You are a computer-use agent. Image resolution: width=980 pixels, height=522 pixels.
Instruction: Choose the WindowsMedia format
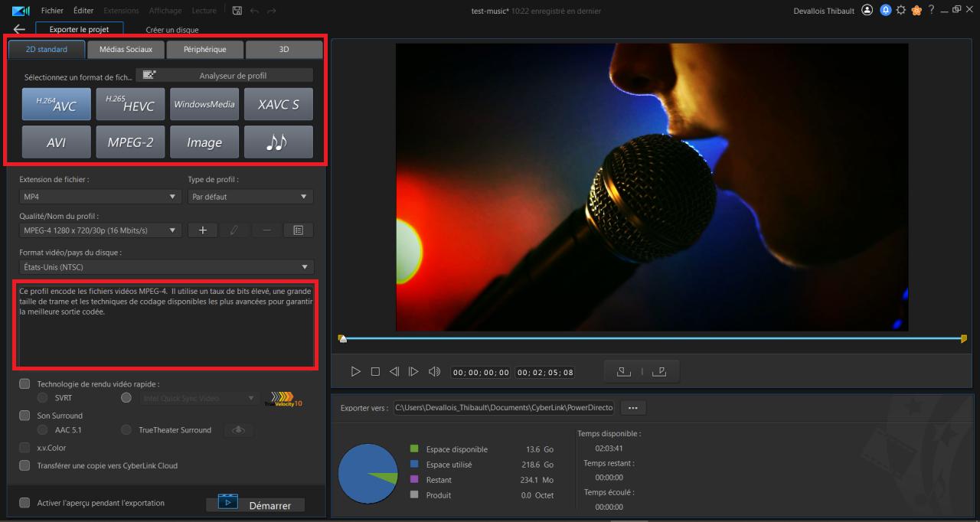[204, 104]
